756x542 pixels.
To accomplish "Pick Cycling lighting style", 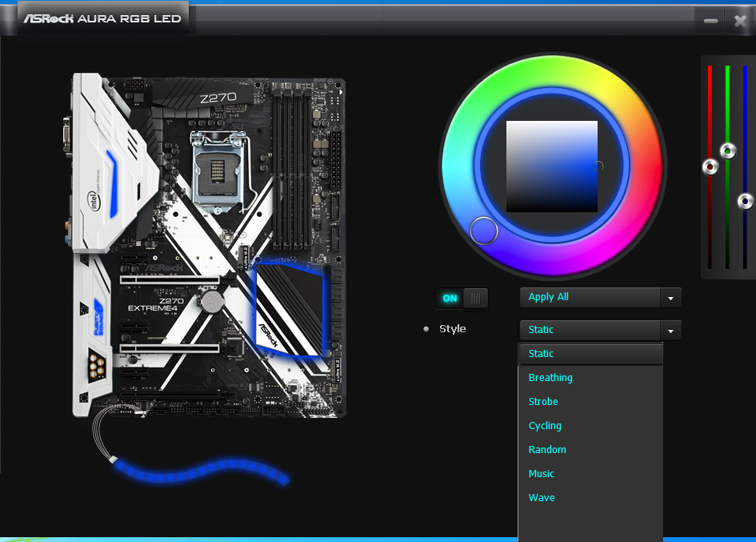I will 590,426.
